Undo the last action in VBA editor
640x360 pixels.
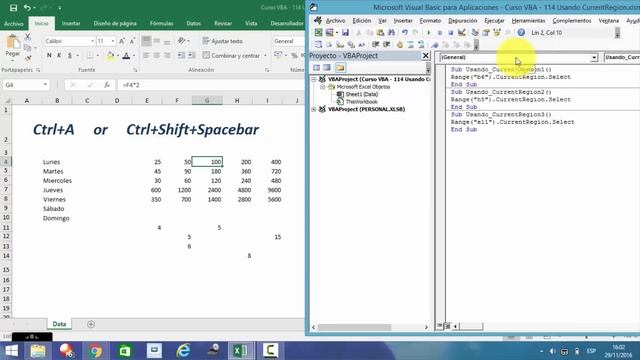pyautogui.click(x=404, y=33)
